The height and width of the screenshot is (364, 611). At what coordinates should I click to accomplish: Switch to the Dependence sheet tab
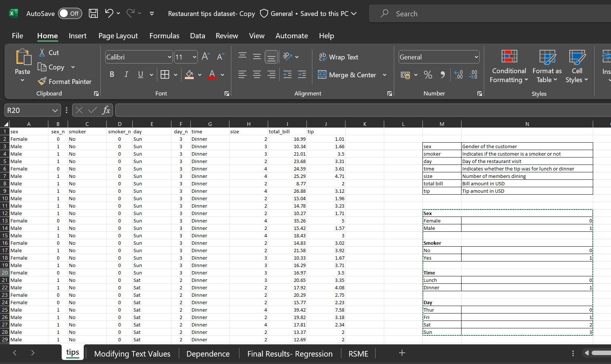click(x=208, y=354)
